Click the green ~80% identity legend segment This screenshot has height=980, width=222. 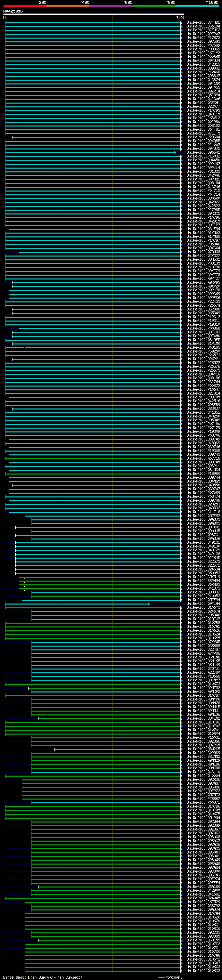coord(154,6)
